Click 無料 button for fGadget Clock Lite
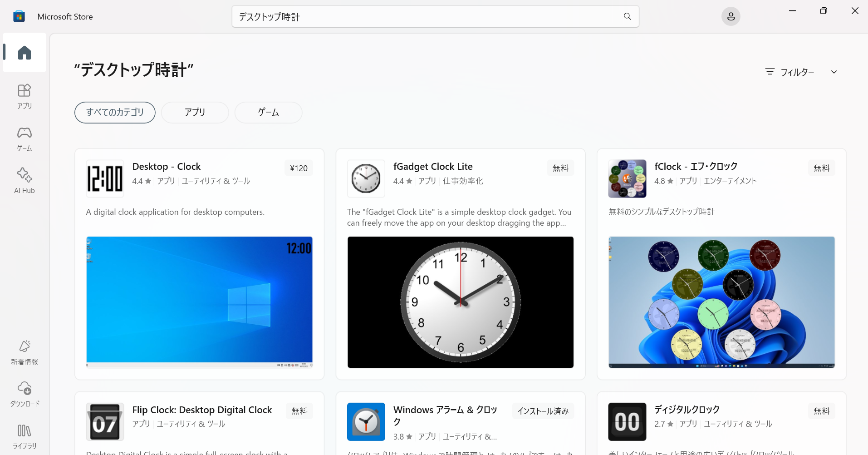868x455 pixels. [x=560, y=168]
